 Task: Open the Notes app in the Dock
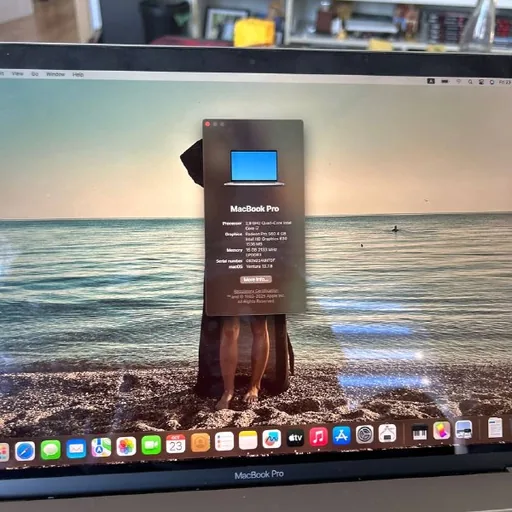[248, 440]
